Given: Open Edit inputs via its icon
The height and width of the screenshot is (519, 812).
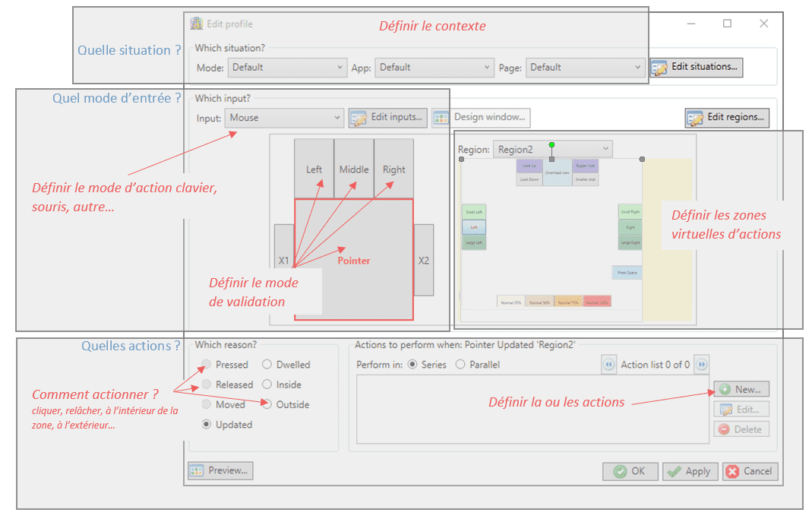Looking at the screenshot, I should [x=359, y=118].
